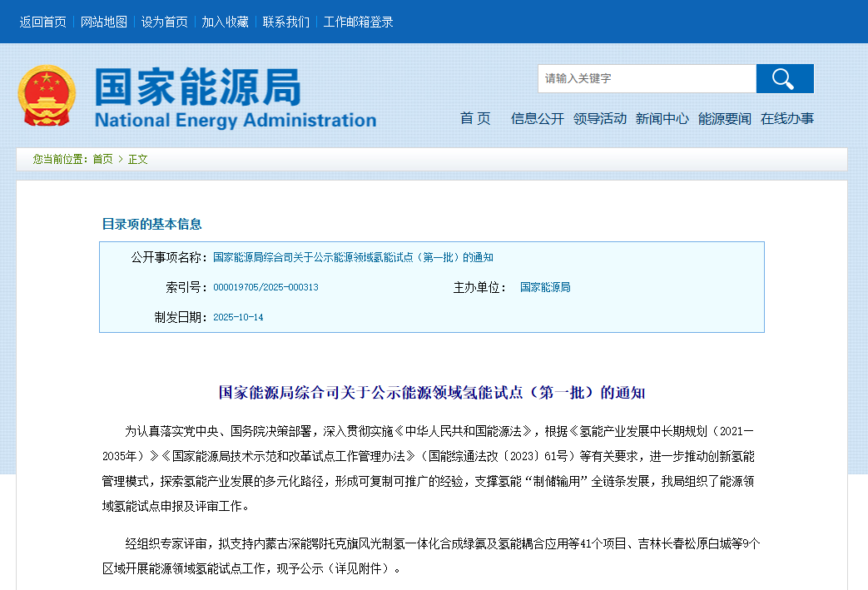Open 联系我们 contact link
This screenshot has height=590, width=868.
tap(286, 22)
